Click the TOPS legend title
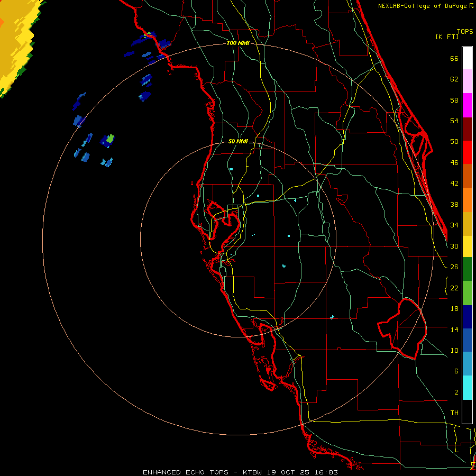 coord(465,32)
